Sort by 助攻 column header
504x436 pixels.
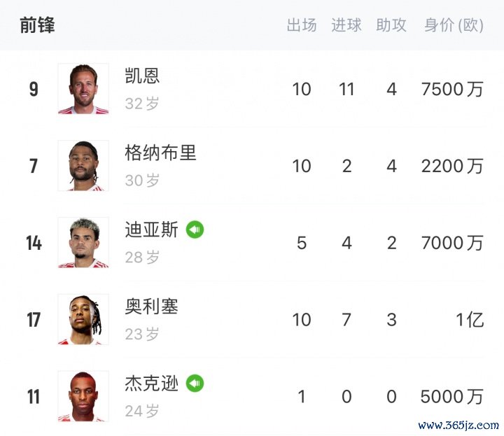coord(391,25)
